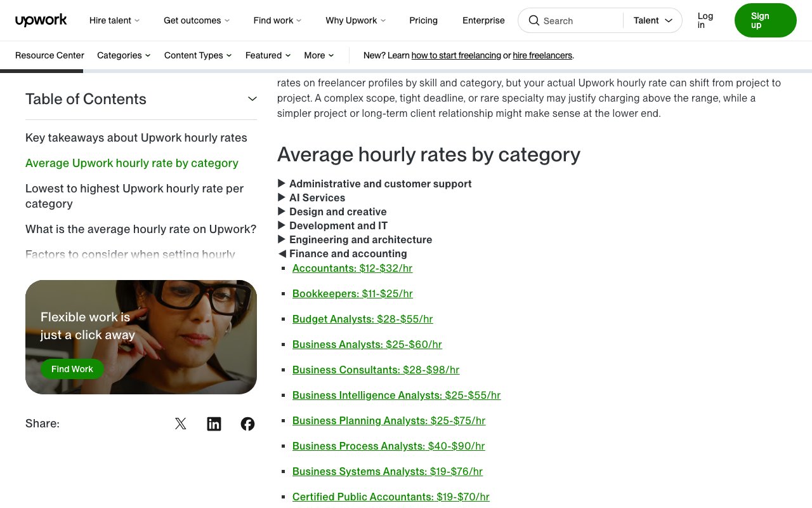Open the Hire talent dropdown menu
The image size is (812, 508).
(x=115, y=20)
